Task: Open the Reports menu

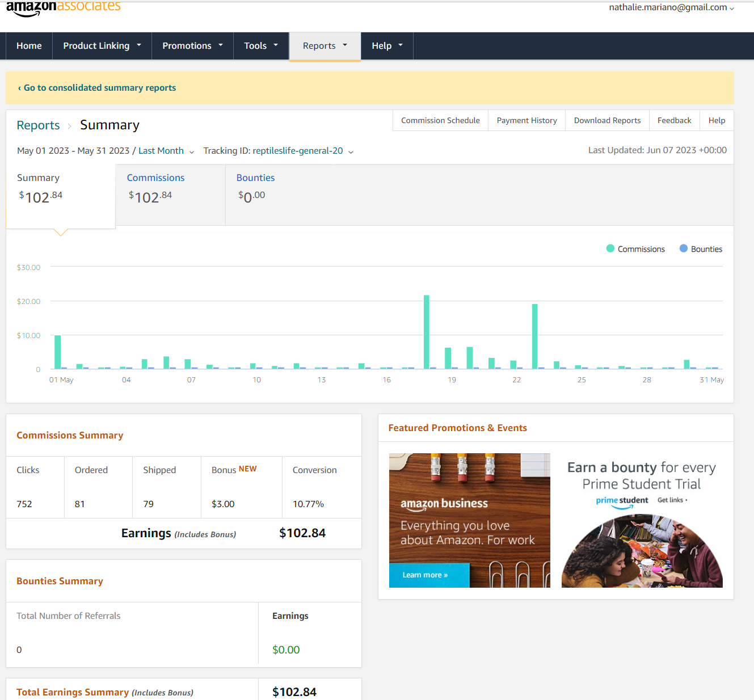Action: 325,46
